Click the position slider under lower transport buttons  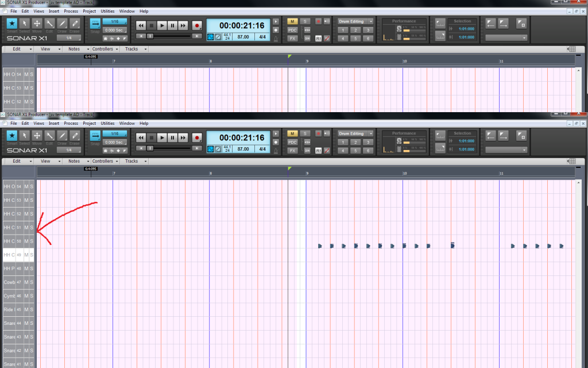tap(150, 148)
